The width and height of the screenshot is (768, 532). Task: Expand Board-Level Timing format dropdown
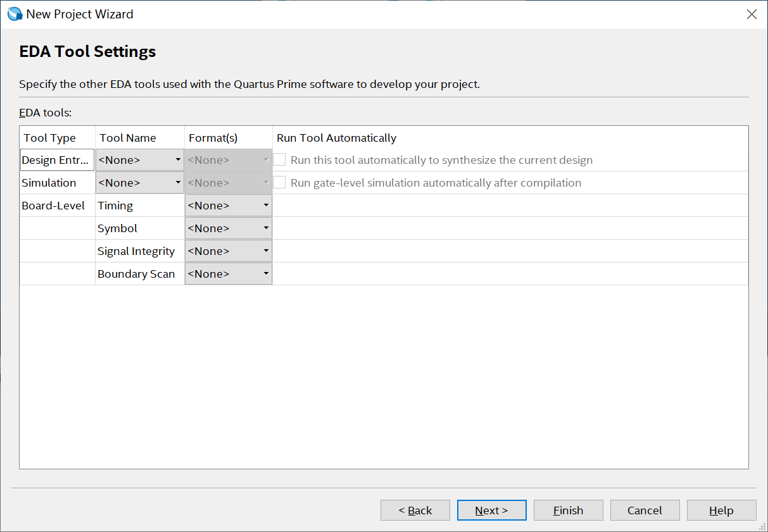click(228, 206)
